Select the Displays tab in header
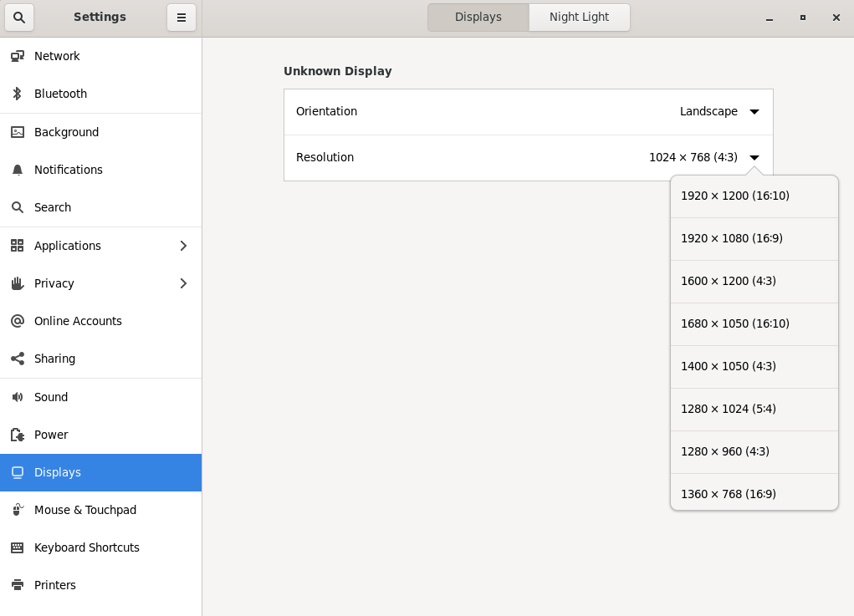 click(x=478, y=18)
